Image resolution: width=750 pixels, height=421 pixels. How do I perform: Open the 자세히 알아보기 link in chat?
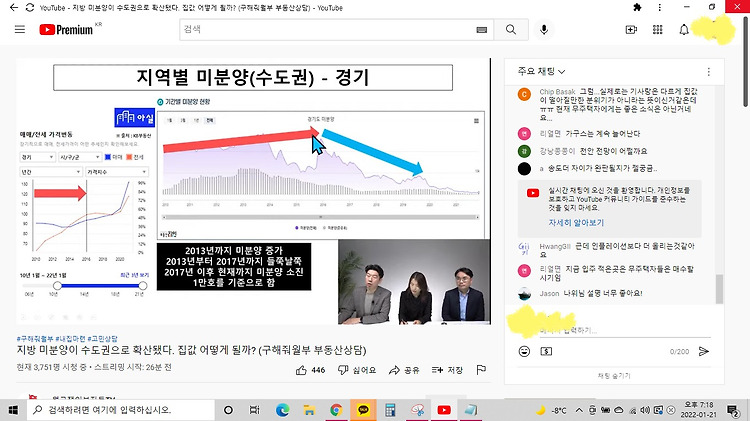tap(576, 223)
